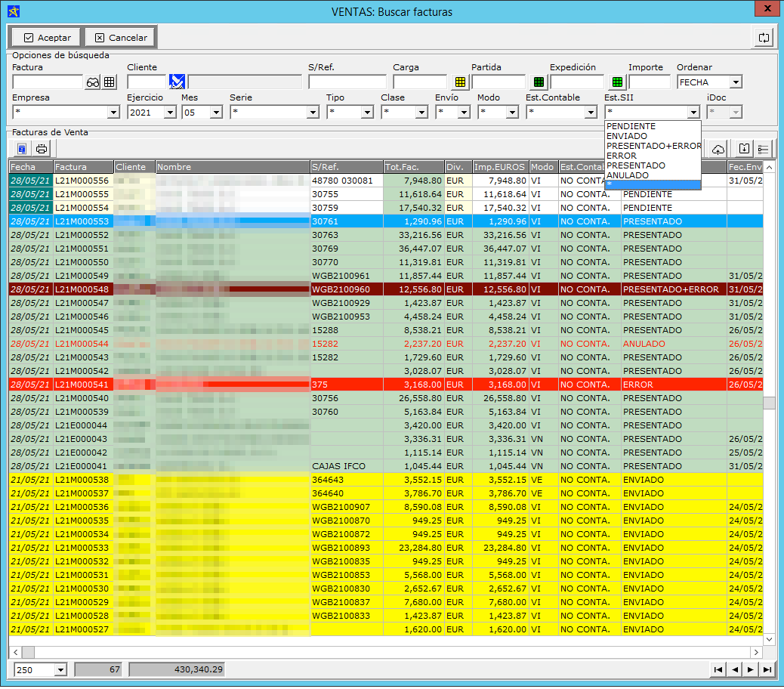Choose PRESENTADO+ERROR from the Est.SII list
784x689 pixels.
pyautogui.click(x=653, y=146)
